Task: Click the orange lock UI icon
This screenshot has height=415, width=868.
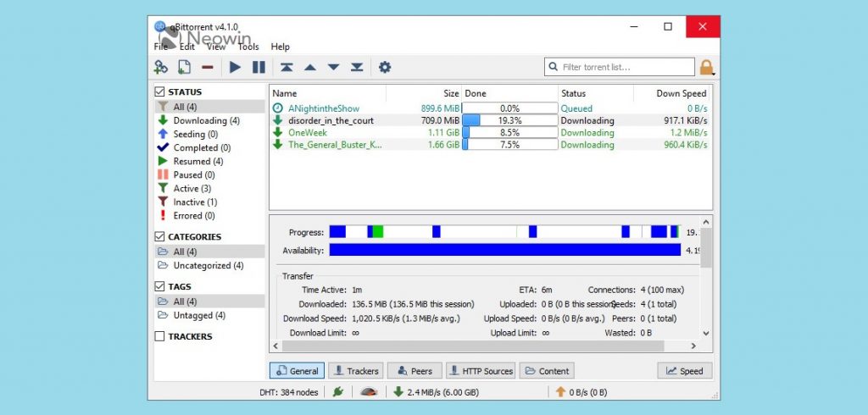Action: pos(706,68)
